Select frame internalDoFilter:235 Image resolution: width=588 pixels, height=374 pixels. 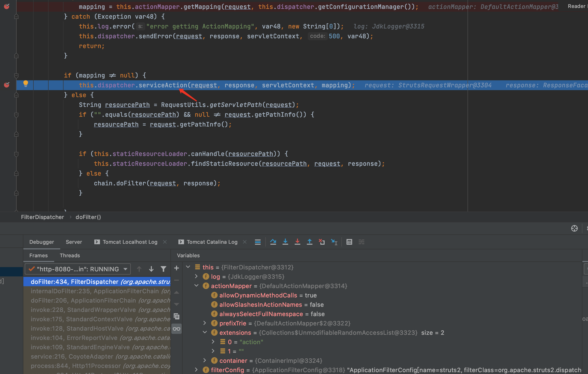click(x=97, y=291)
